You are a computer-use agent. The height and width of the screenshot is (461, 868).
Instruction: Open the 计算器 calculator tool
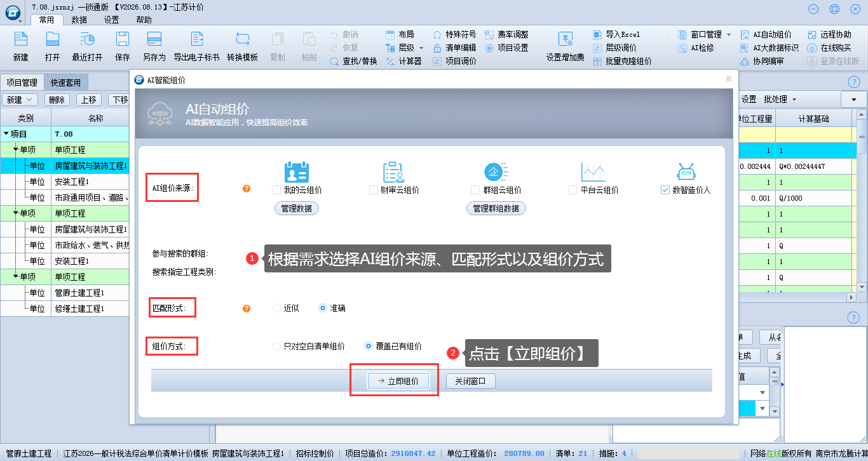pyautogui.click(x=403, y=62)
